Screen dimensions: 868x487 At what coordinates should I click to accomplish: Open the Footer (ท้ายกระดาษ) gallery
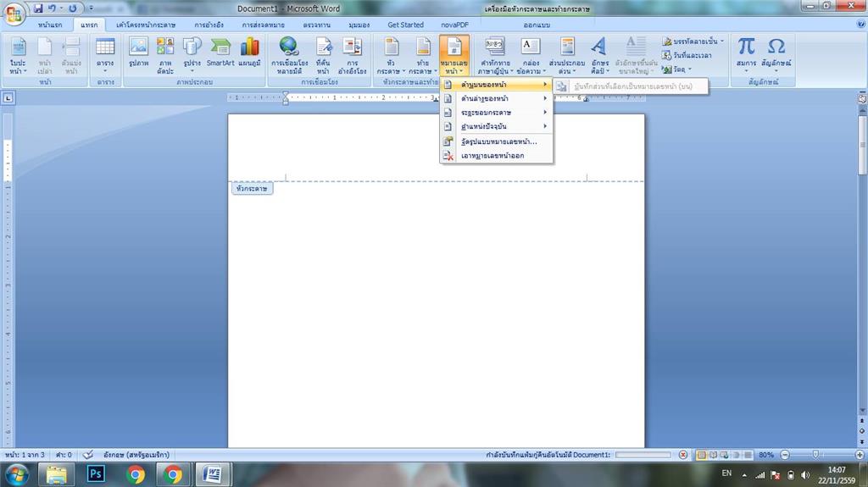click(x=423, y=56)
